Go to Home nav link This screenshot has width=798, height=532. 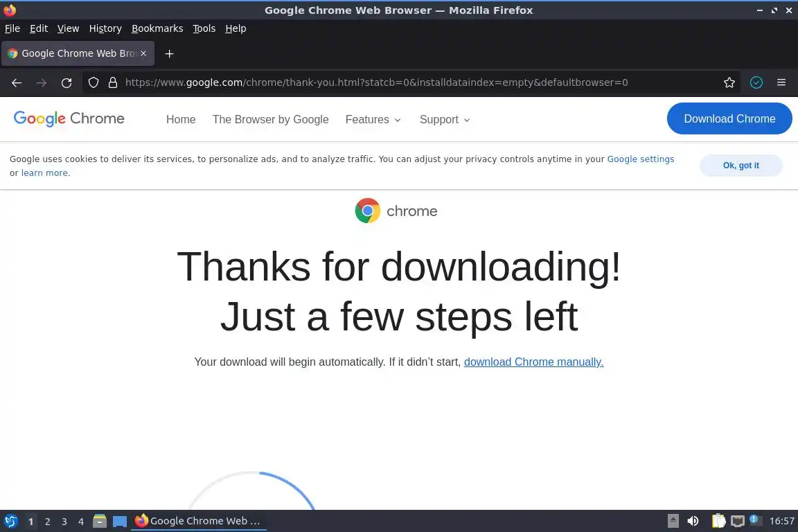pyautogui.click(x=181, y=120)
